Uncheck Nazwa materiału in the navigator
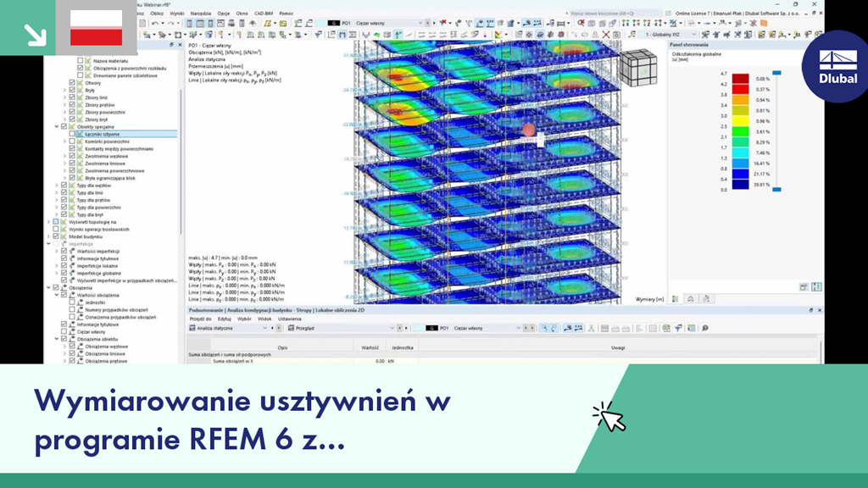Viewport: 868px width, 488px height. click(x=81, y=61)
